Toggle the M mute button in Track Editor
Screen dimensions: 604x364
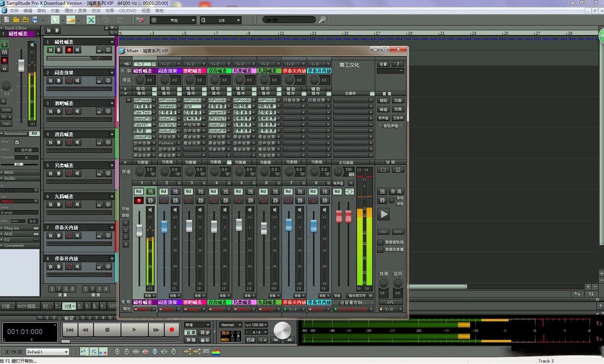pos(4,52)
